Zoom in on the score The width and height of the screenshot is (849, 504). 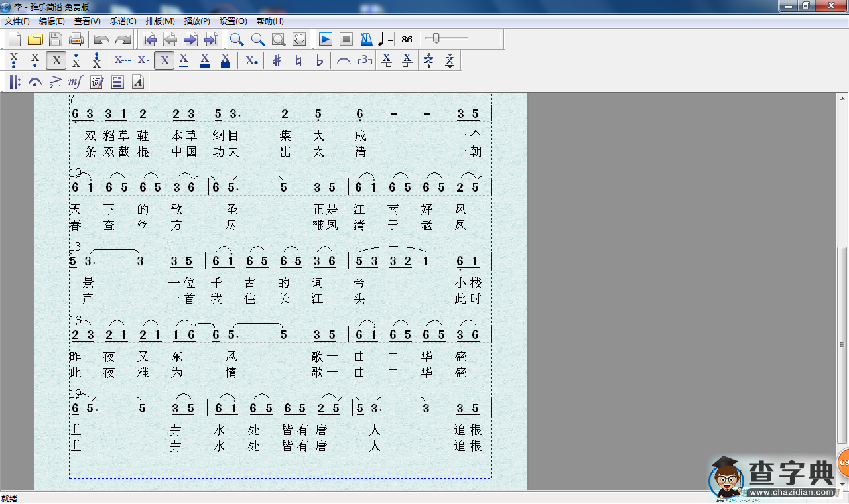237,39
